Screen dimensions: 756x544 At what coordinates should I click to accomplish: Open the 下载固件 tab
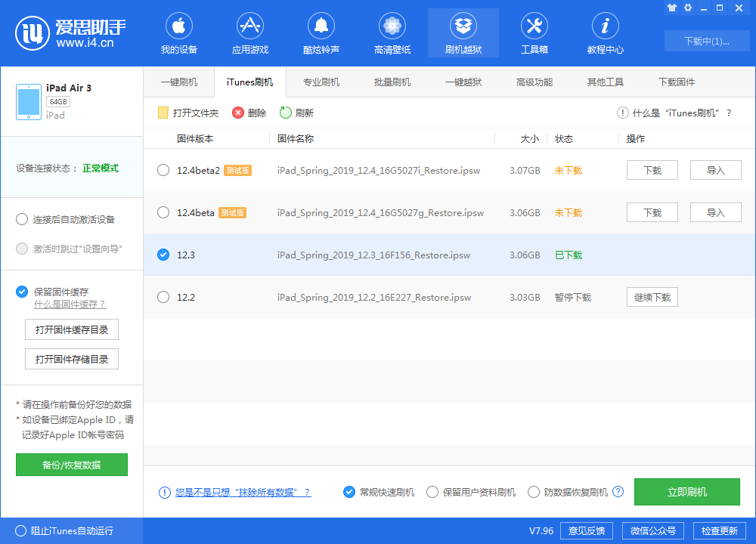pyautogui.click(x=676, y=81)
